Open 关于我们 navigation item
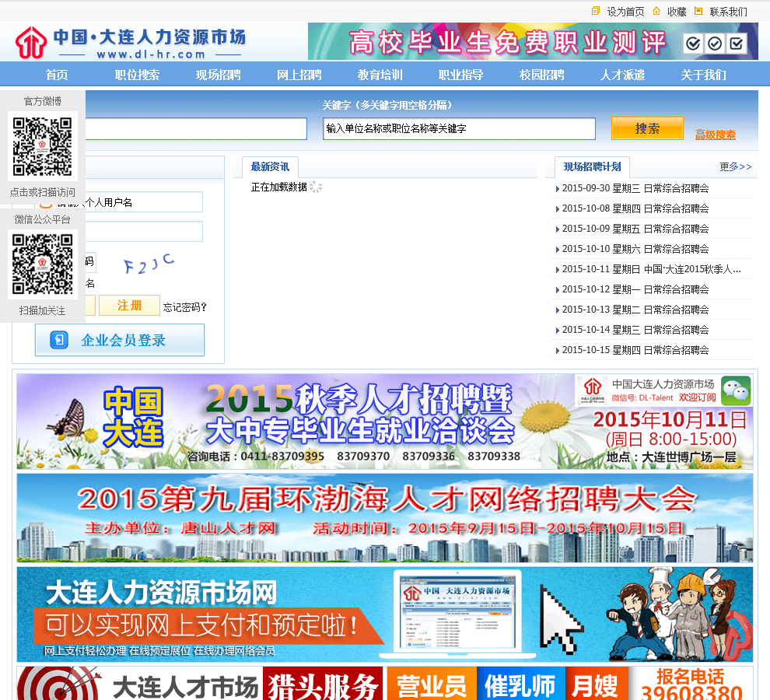770x700 pixels. pos(703,75)
